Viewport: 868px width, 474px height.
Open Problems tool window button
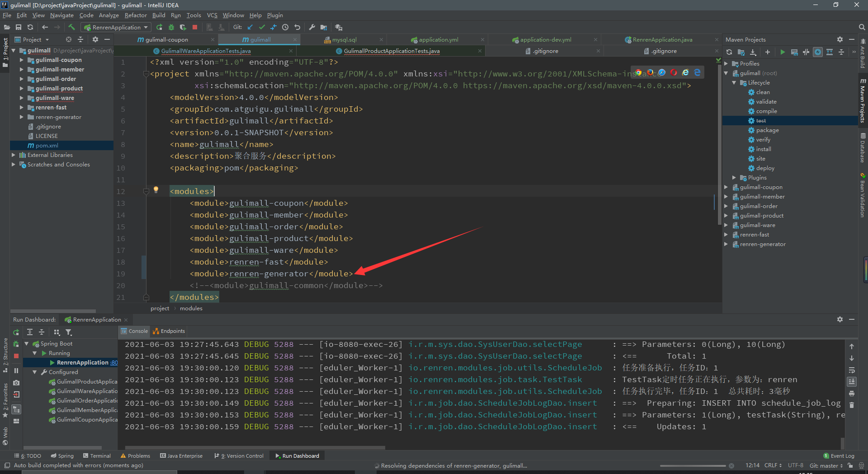coord(135,455)
